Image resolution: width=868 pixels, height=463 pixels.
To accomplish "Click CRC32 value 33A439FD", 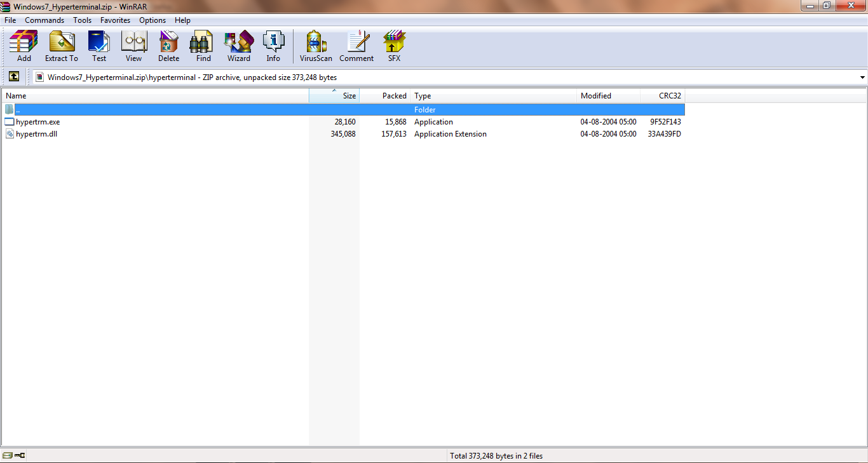I will pos(665,134).
